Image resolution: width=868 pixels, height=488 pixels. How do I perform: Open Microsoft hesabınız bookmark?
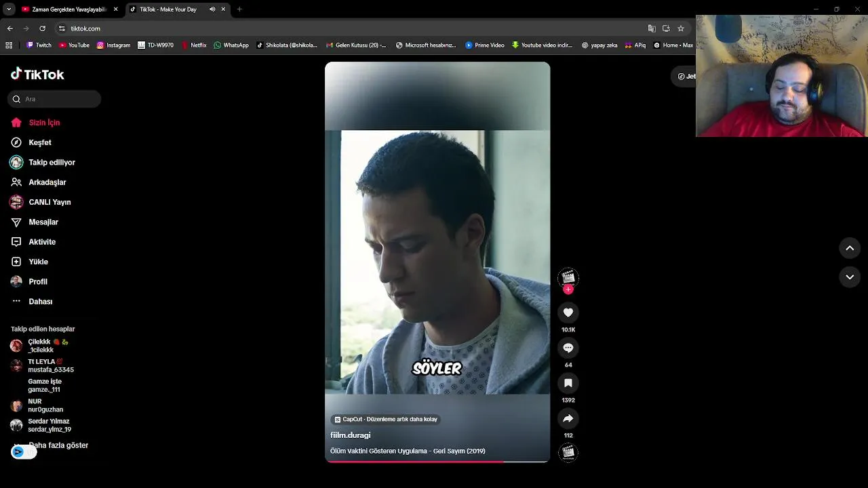coord(427,45)
